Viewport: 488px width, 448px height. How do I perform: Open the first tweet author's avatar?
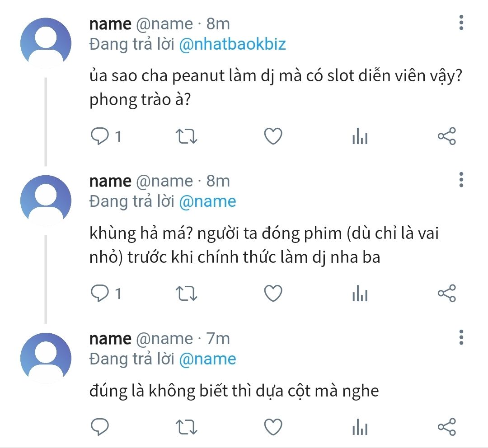tap(46, 43)
